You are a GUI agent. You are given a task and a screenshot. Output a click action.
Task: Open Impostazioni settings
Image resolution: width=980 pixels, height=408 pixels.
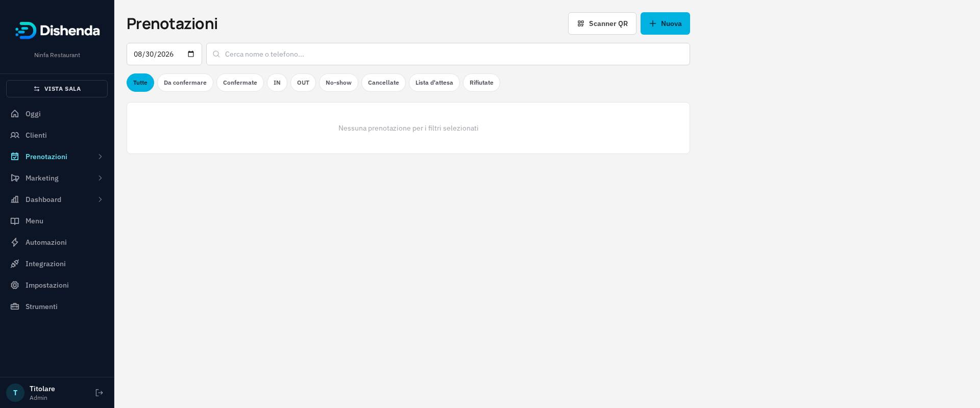coord(57,285)
